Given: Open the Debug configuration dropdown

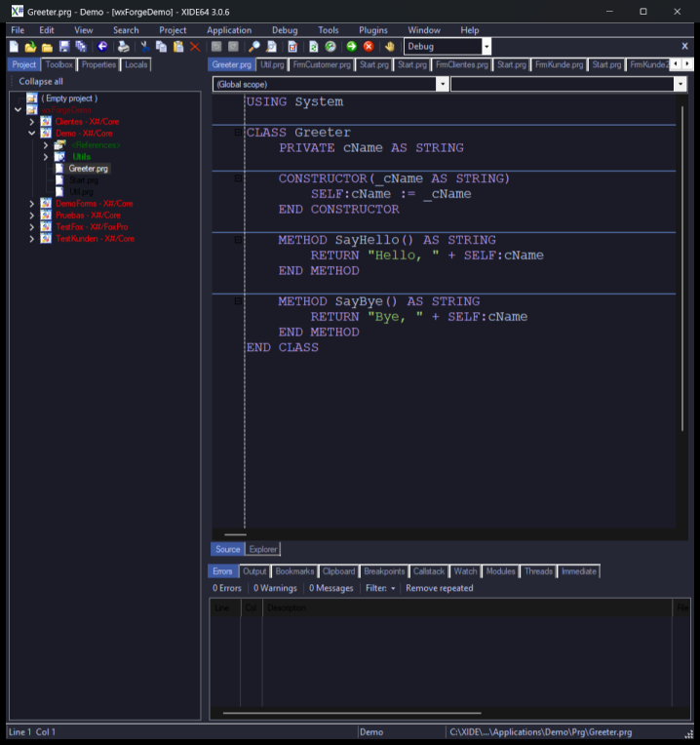Looking at the screenshot, I should tap(486, 47).
